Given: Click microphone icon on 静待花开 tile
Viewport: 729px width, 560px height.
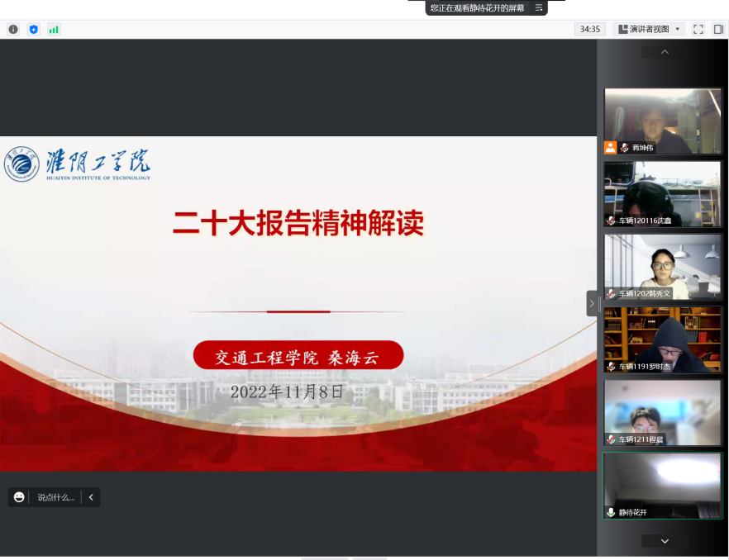Looking at the screenshot, I should click(x=611, y=512).
